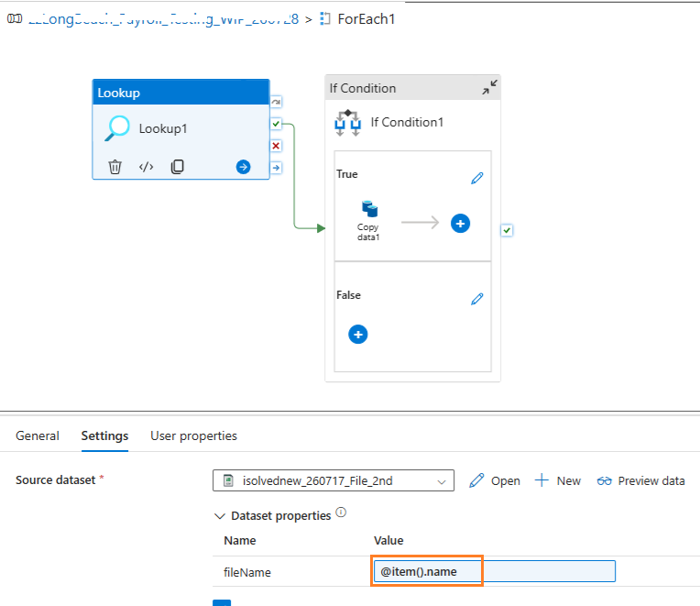Select the Lookup activity header
Screen dimensions: 700x606
pyautogui.click(x=180, y=93)
